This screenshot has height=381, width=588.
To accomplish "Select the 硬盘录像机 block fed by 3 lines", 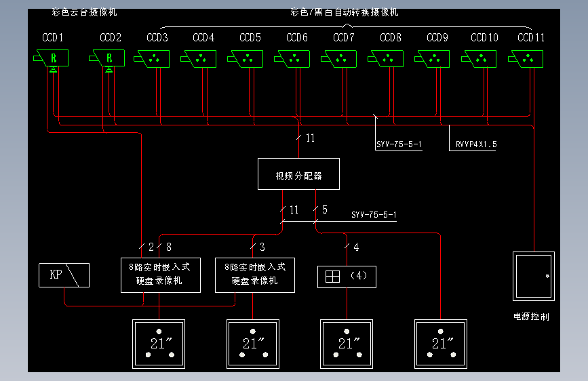I will tap(255, 275).
